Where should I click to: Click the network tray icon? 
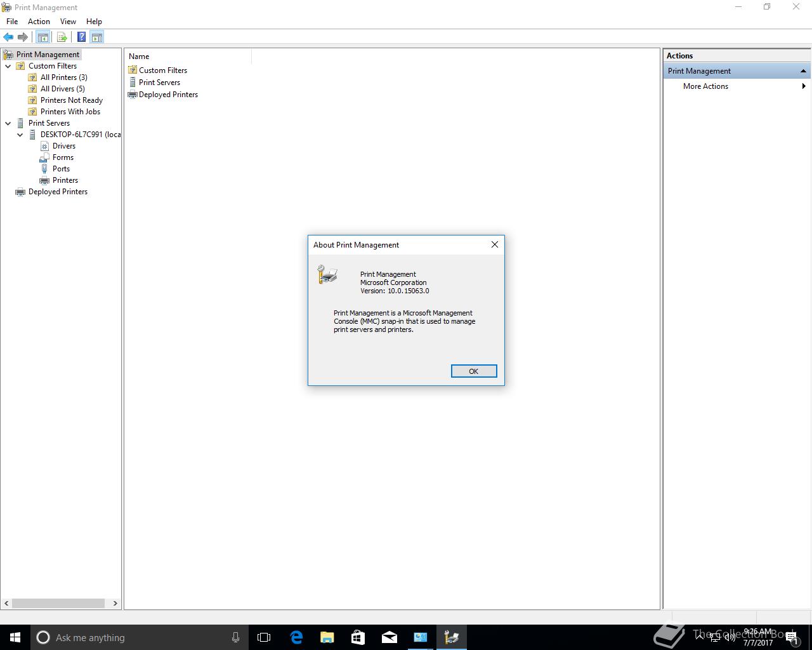coord(715,637)
